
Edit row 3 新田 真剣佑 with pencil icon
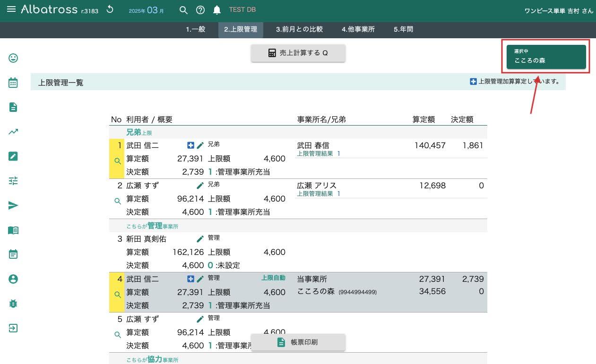pos(200,239)
